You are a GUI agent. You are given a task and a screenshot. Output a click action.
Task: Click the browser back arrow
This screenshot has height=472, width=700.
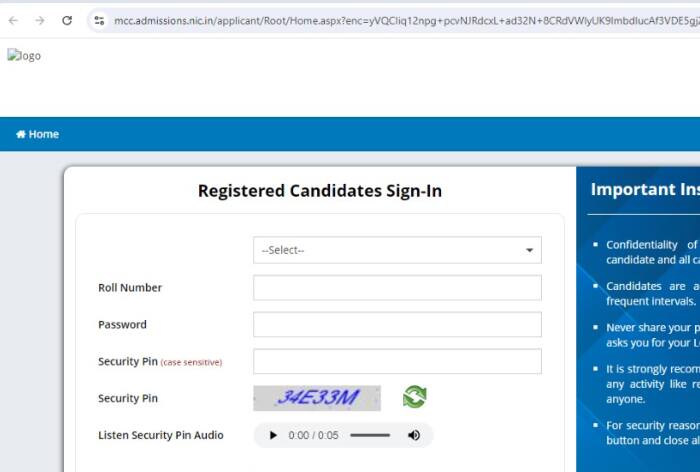click(14, 20)
